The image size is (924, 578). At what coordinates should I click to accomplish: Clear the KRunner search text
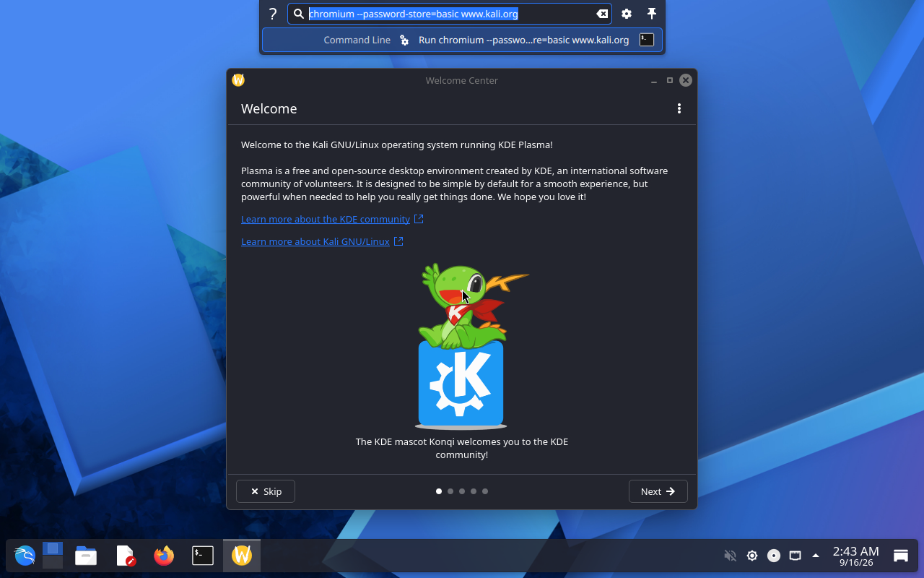coord(601,14)
